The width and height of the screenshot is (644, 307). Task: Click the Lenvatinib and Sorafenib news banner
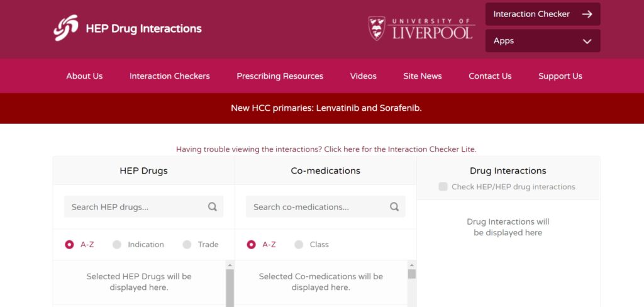[326, 108]
